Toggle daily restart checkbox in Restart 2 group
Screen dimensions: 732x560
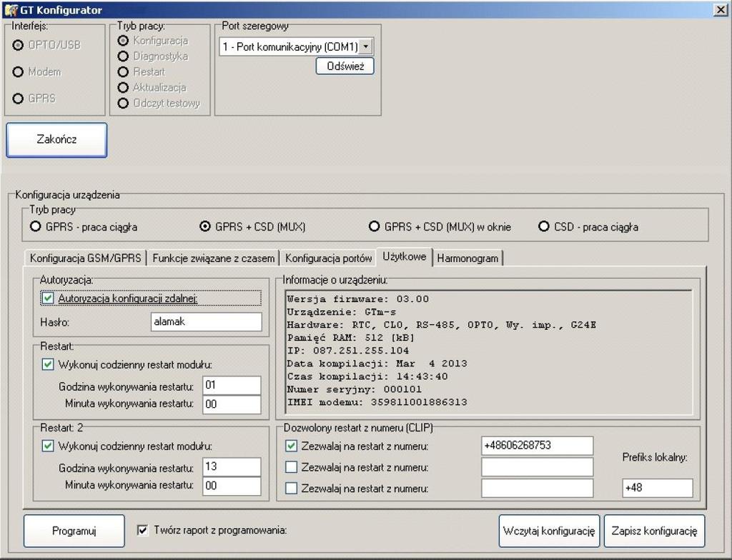click(x=48, y=446)
